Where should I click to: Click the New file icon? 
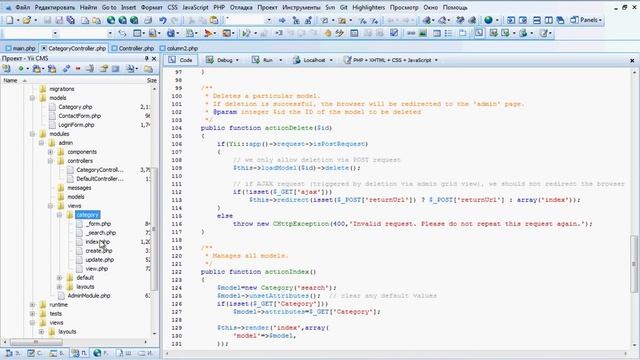click(9, 20)
